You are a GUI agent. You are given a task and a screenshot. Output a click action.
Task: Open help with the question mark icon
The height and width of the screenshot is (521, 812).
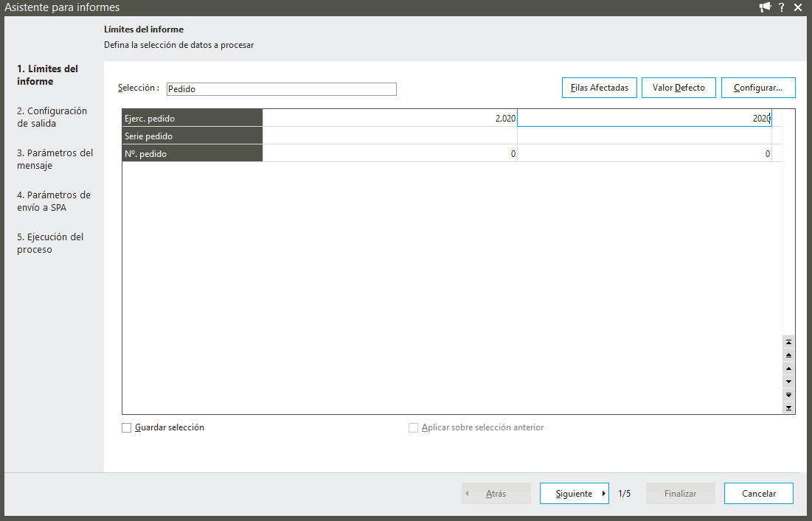pyautogui.click(x=782, y=7)
